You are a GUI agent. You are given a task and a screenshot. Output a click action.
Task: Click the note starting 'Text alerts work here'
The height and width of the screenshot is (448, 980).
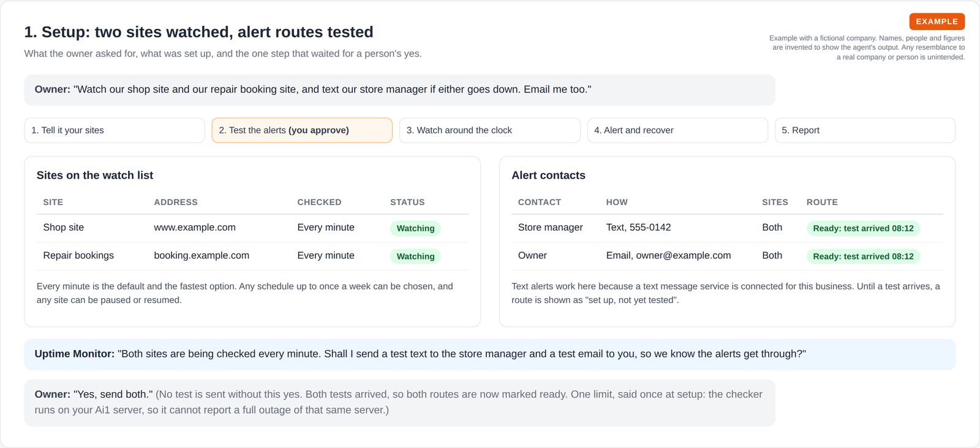[x=727, y=293]
